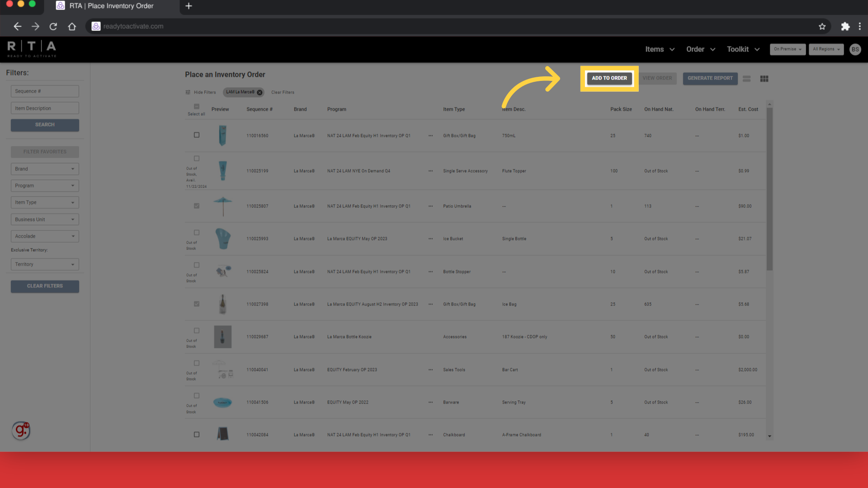This screenshot has width=868, height=488.
Task: Expand the Item Type filter dropdown
Action: click(45, 202)
